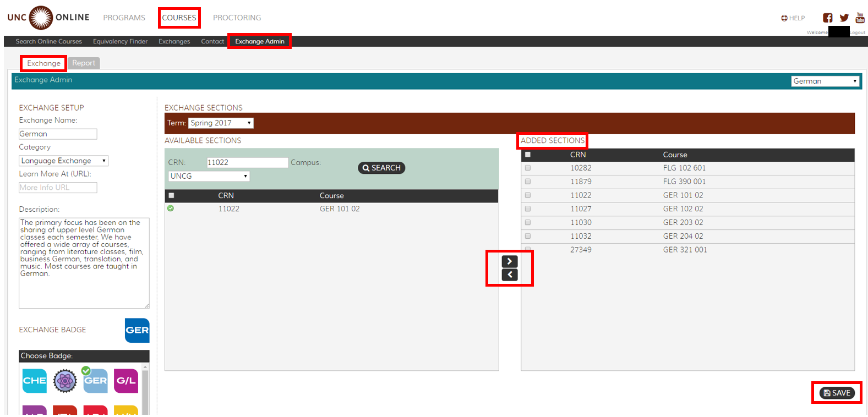The width and height of the screenshot is (868, 417).
Task: Expand the Language Exchange category dropdown
Action: tap(63, 161)
